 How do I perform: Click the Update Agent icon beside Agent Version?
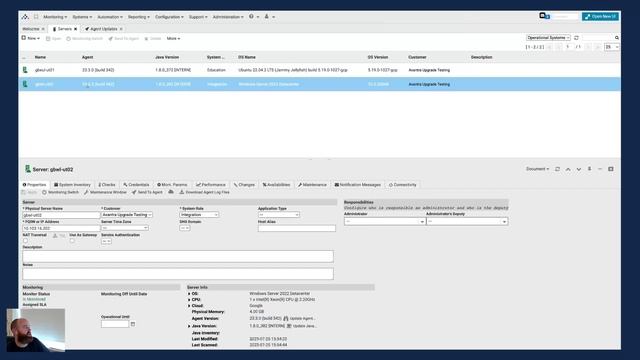(x=286, y=318)
